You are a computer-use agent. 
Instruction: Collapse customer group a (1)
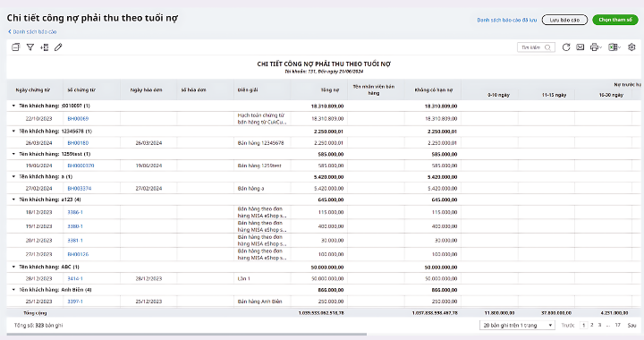13,176
